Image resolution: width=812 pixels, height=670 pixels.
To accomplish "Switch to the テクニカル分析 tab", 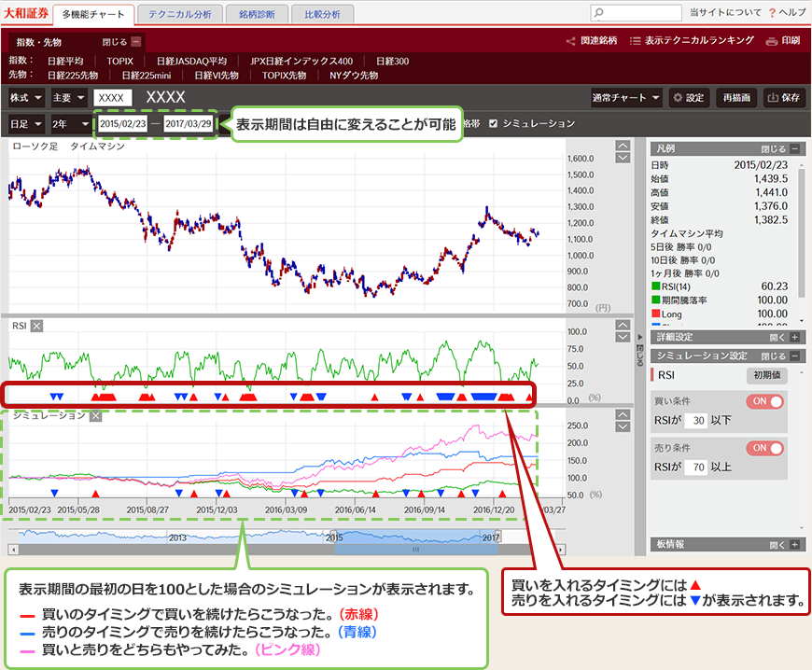I will click(x=180, y=14).
